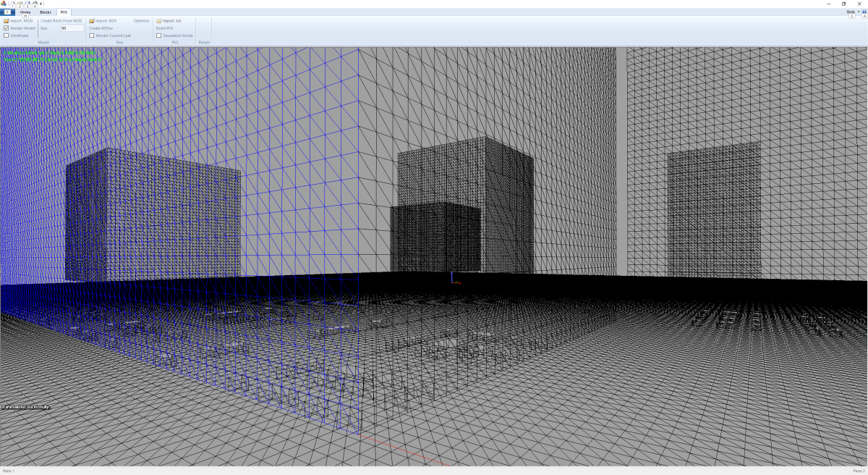Viewport: 868px width, 475px height.
Task: Open the Style dropdown
Action: pyautogui.click(x=852, y=12)
